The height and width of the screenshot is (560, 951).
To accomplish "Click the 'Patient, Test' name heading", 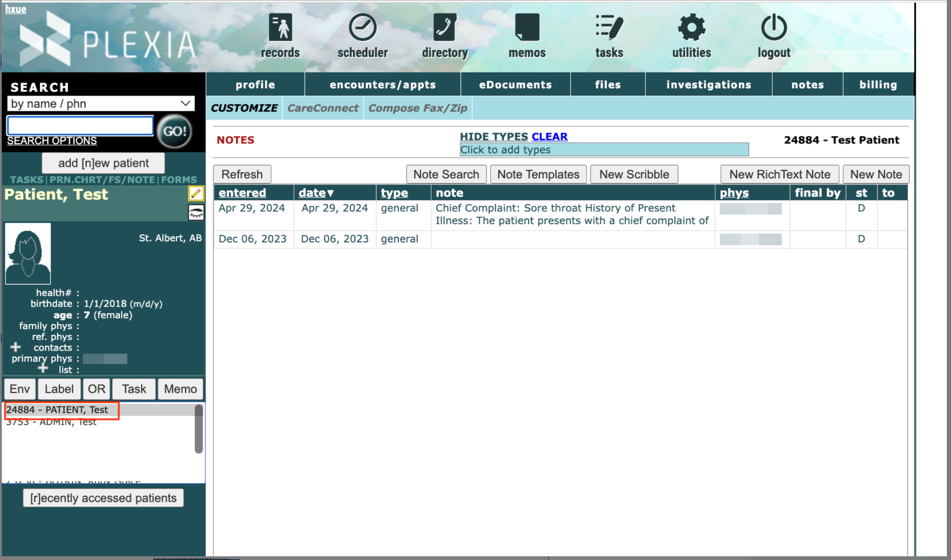I will pyautogui.click(x=56, y=194).
